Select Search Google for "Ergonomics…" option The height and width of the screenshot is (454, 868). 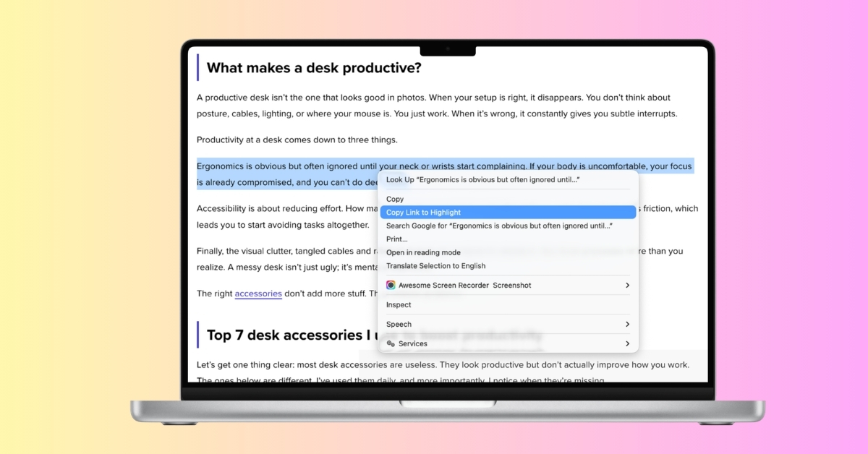click(x=499, y=226)
